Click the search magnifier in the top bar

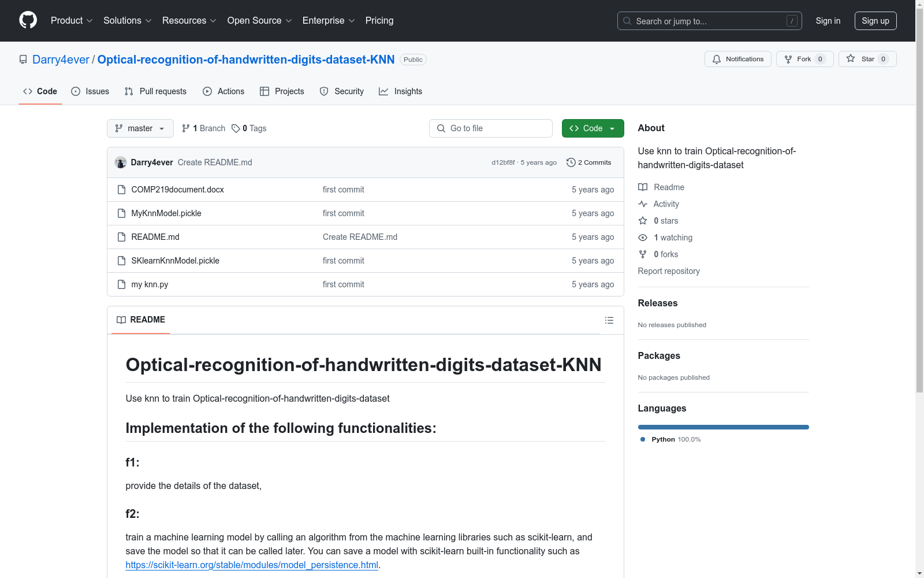(627, 21)
